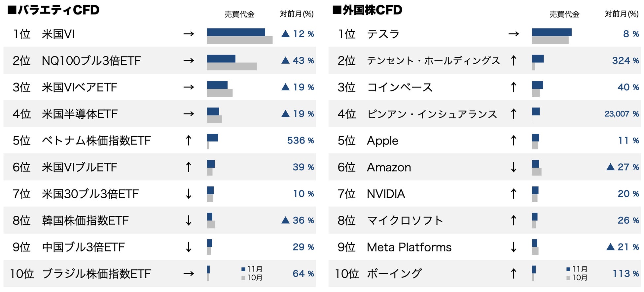The image size is (644, 292).
Task: Click the triangle beside Amazon's 27 %
Action: (610, 167)
